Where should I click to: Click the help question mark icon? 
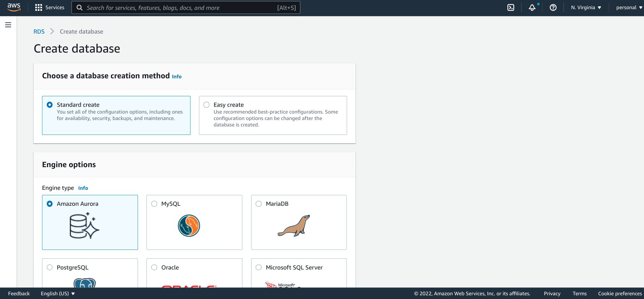pos(553,7)
